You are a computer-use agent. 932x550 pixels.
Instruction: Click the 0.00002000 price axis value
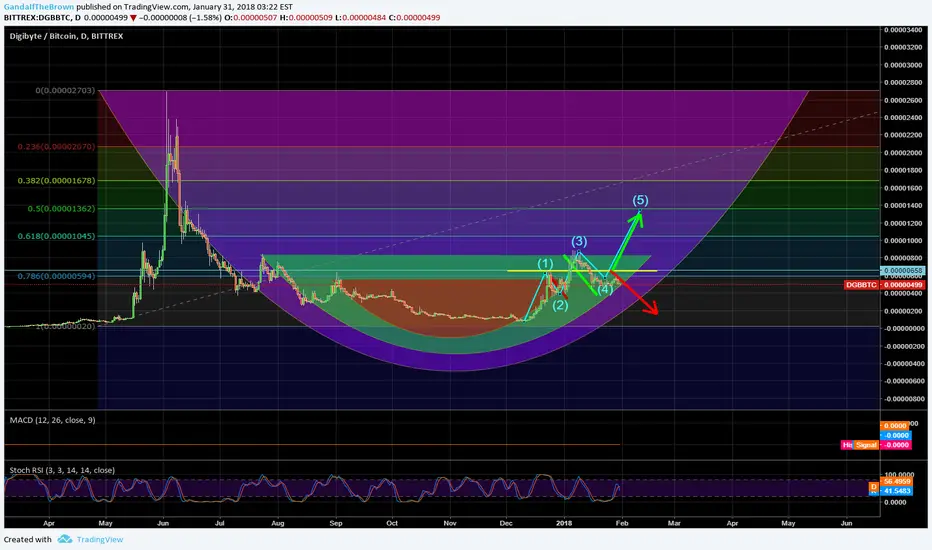coord(903,153)
